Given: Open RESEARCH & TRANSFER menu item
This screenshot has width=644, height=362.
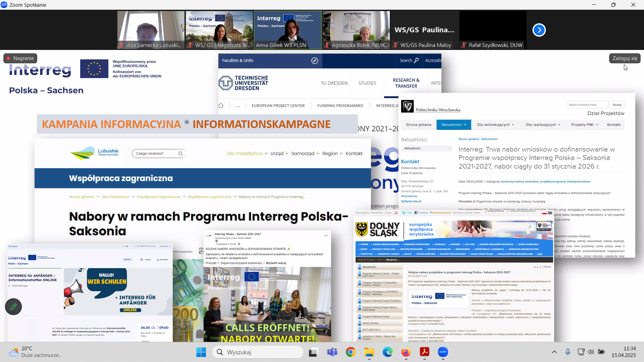Looking at the screenshot, I should [406, 83].
